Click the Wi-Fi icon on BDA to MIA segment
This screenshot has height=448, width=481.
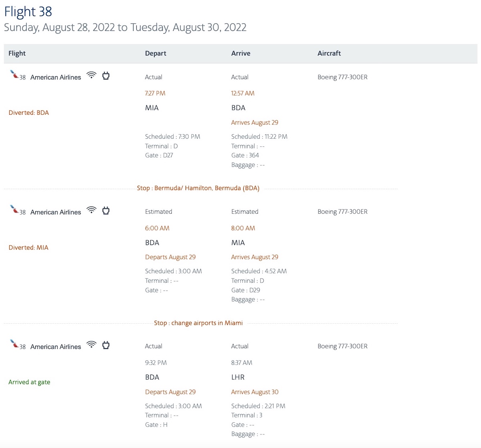92,210
